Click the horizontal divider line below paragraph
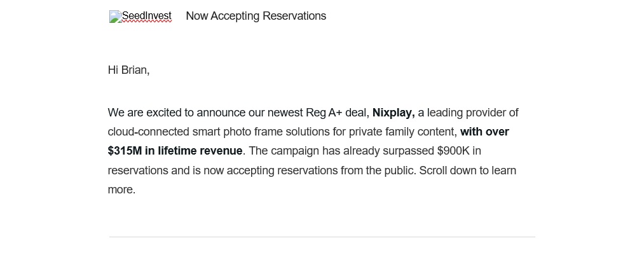The width and height of the screenshot is (644, 257). click(322, 237)
